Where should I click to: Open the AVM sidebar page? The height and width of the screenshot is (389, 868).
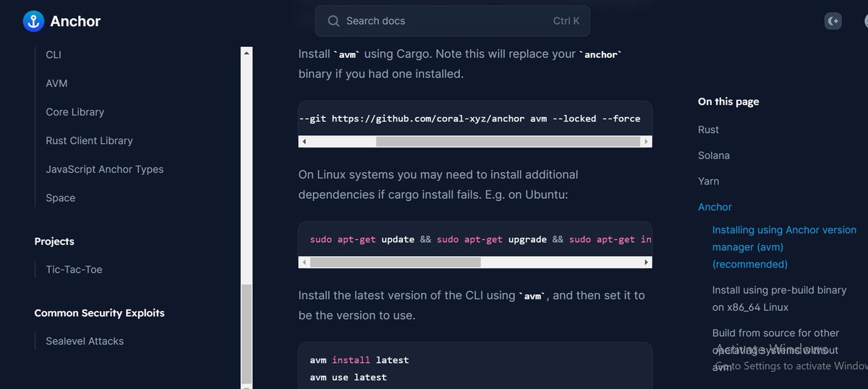[56, 83]
